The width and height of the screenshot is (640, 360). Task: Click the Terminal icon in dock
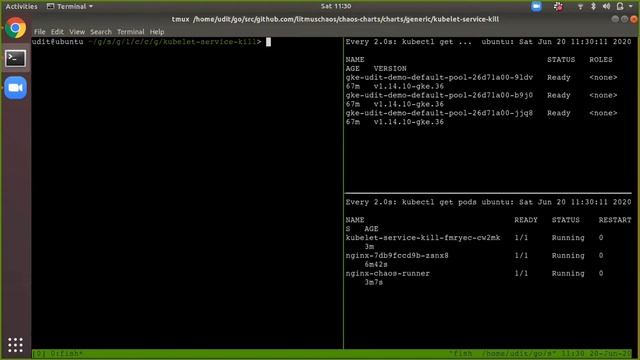pyautogui.click(x=16, y=58)
